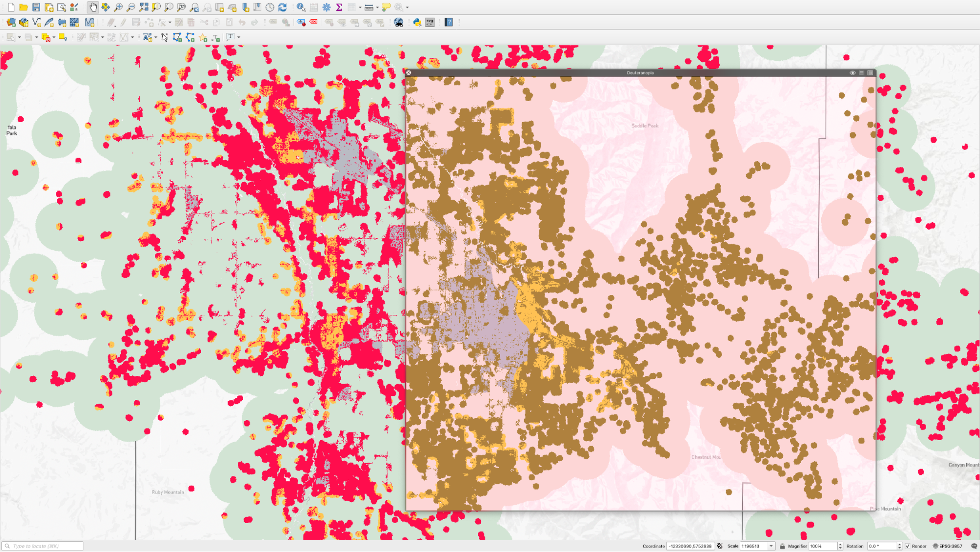The image size is (980, 552).
Task: Expand the measure tool dropdown arrow
Action: click(377, 7)
